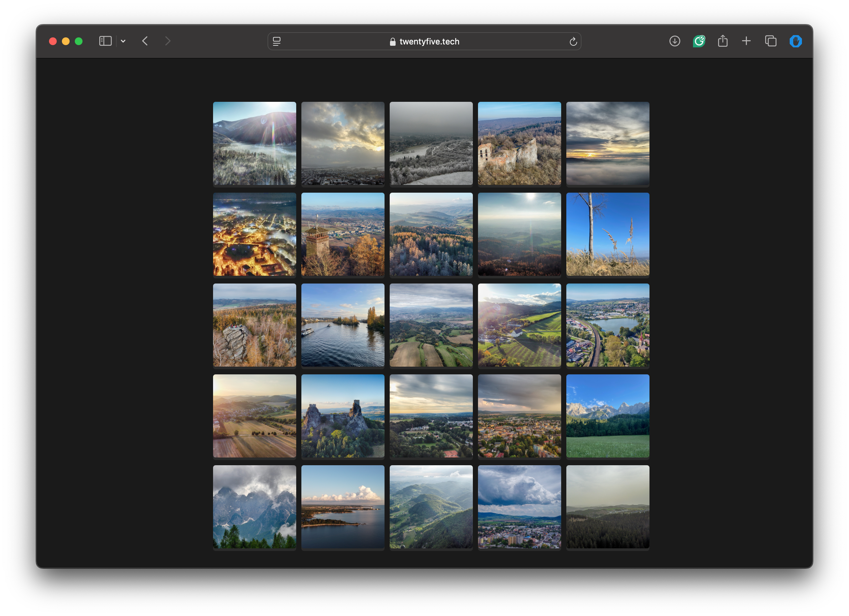Open the Grammarly extension
Viewport: 849px width, 616px height.
click(x=699, y=41)
